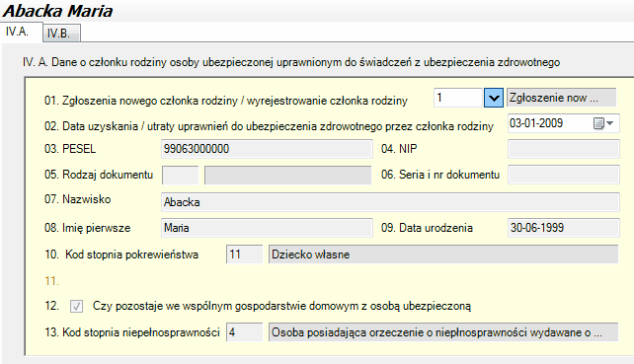Click the 'Osoba posiadająca orzeczenie' description field
634x364 pixels.
[x=443, y=332]
